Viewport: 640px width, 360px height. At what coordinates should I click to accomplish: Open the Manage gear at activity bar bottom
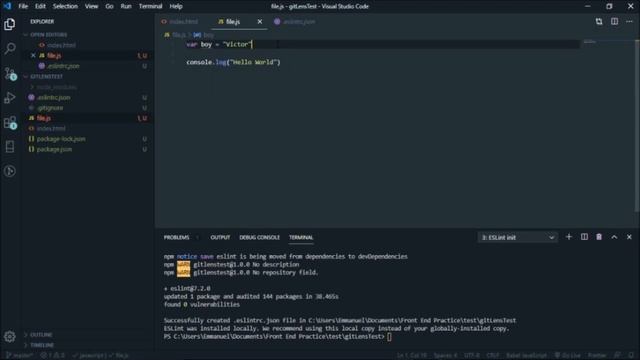(x=10, y=337)
